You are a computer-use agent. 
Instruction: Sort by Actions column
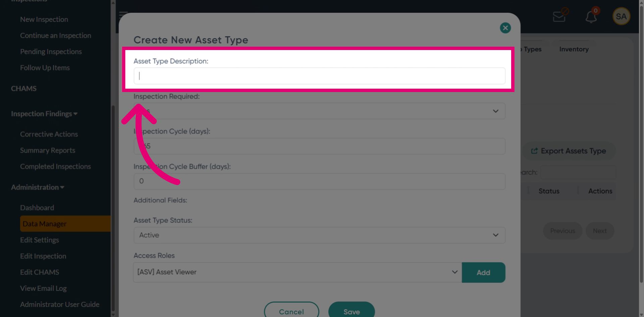(600, 191)
